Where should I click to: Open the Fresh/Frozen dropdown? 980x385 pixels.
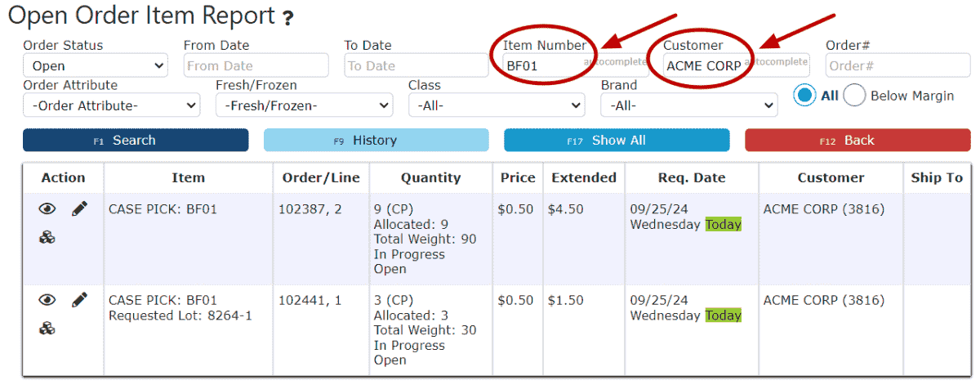tap(305, 105)
